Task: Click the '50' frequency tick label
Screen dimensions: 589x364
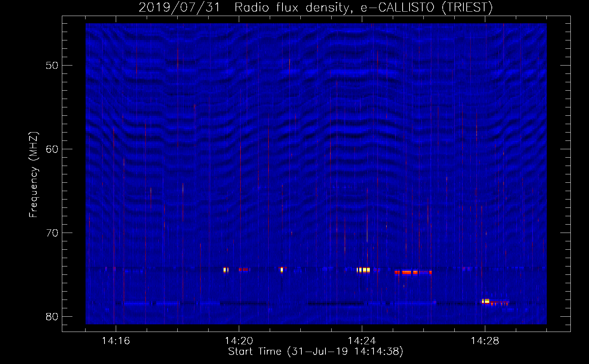Action: click(x=52, y=66)
